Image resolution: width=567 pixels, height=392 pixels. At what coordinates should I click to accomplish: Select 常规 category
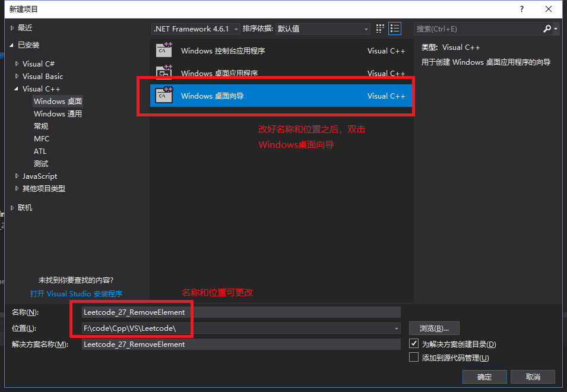[x=41, y=126]
